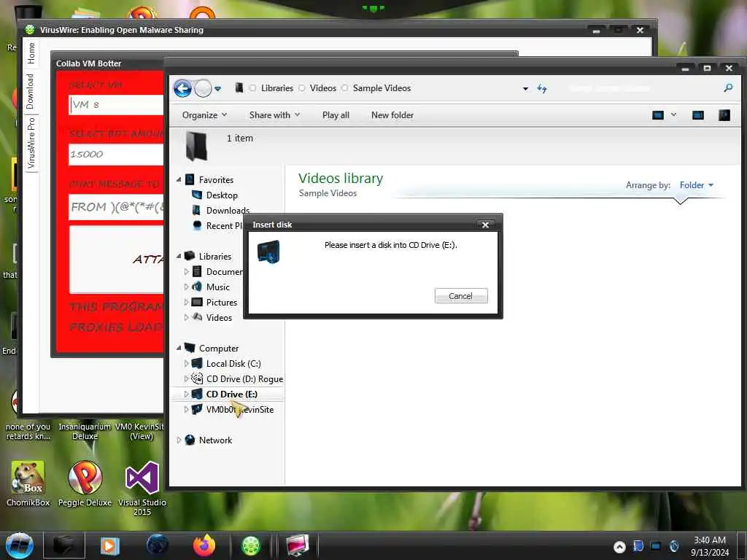The width and height of the screenshot is (747, 560).
Task: Click the green VirusWire taskbar icon
Action: point(251,545)
